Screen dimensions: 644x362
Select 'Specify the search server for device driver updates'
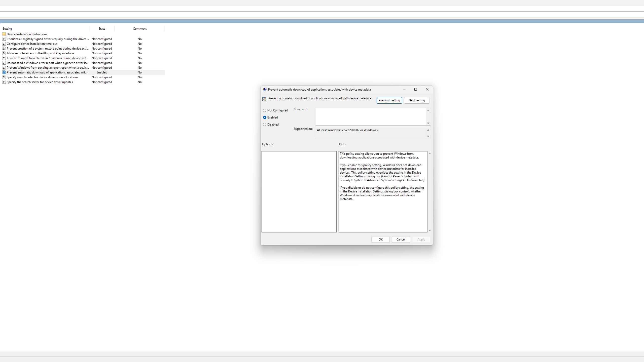tap(83, 82)
